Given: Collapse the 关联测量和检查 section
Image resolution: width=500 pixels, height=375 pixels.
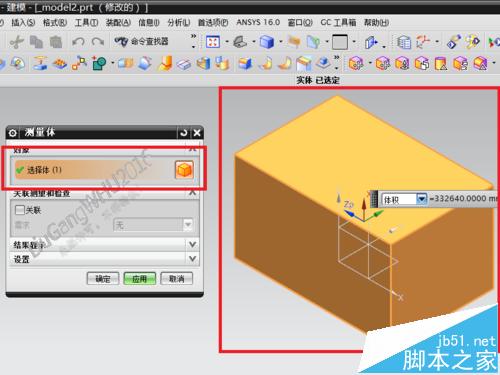Looking at the screenshot, I should tap(192, 193).
